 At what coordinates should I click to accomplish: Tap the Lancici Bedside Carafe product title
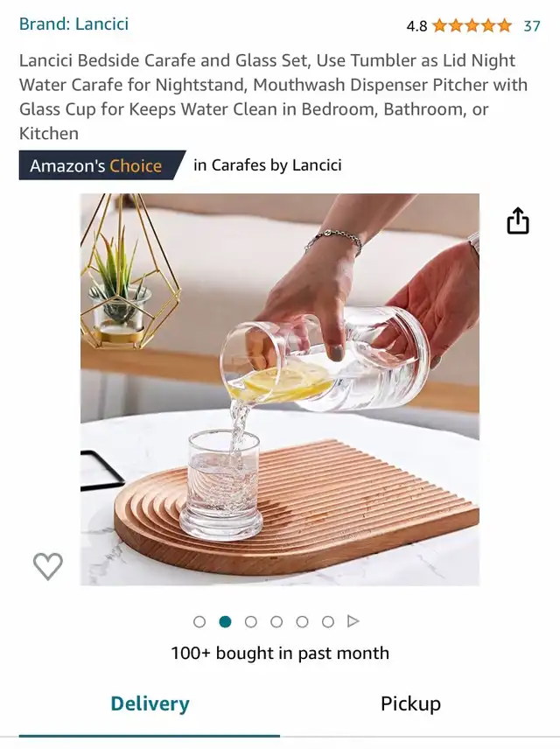pos(273,97)
